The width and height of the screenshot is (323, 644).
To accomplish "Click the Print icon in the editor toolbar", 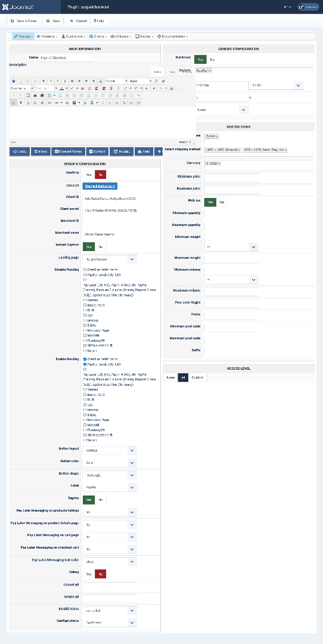I will pos(35,95).
